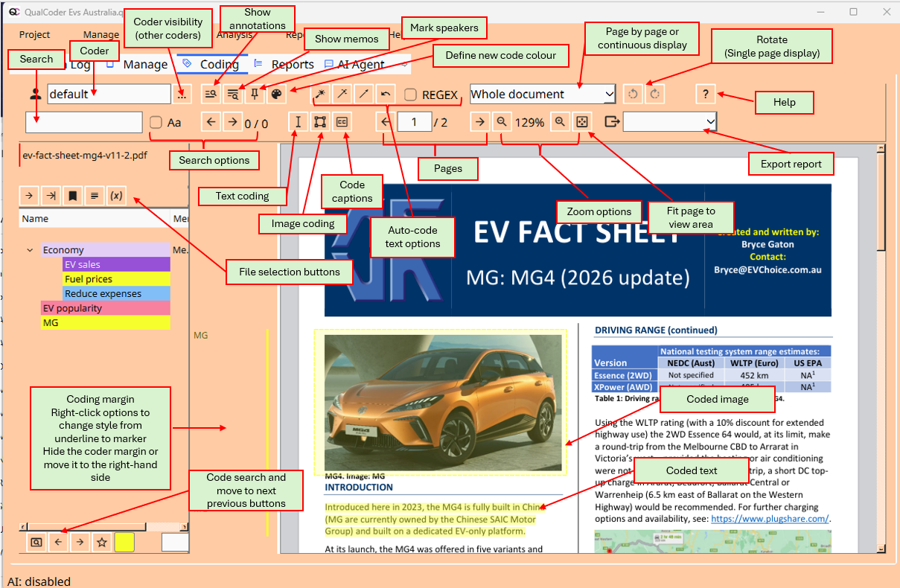Rotate the page counter-clockwise
Screen dimensions: 900x588
click(x=633, y=94)
